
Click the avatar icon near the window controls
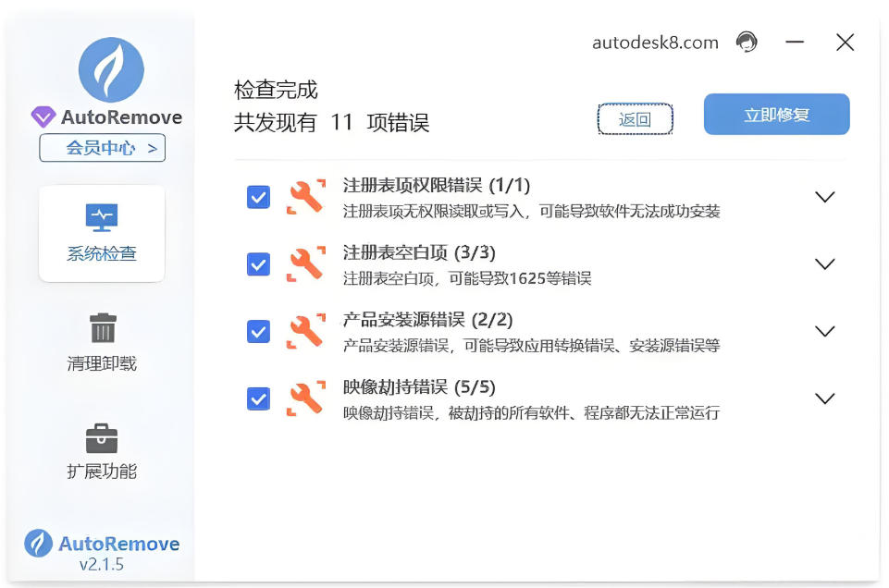pyautogui.click(x=747, y=42)
